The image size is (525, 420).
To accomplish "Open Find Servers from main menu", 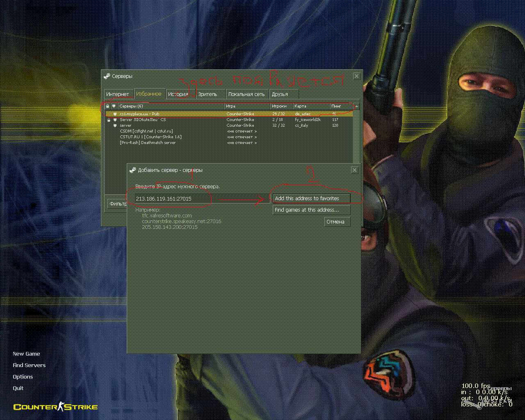I will click(29, 365).
